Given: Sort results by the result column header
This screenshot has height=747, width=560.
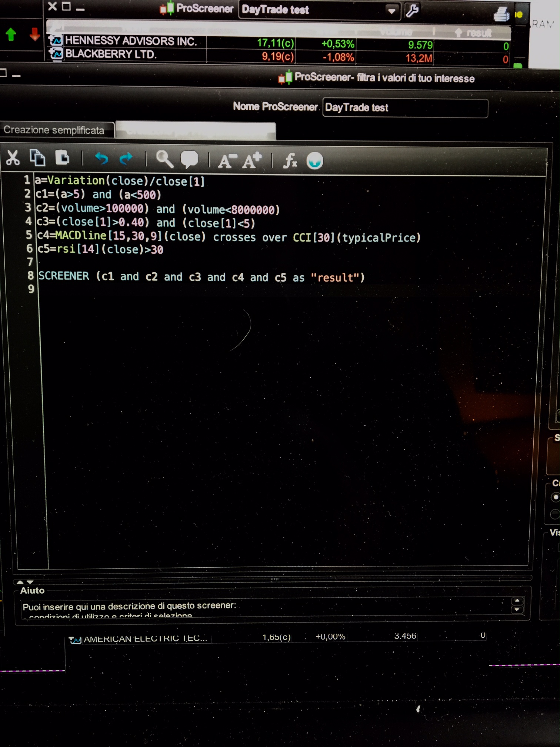Looking at the screenshot, I should coord(473,33).
